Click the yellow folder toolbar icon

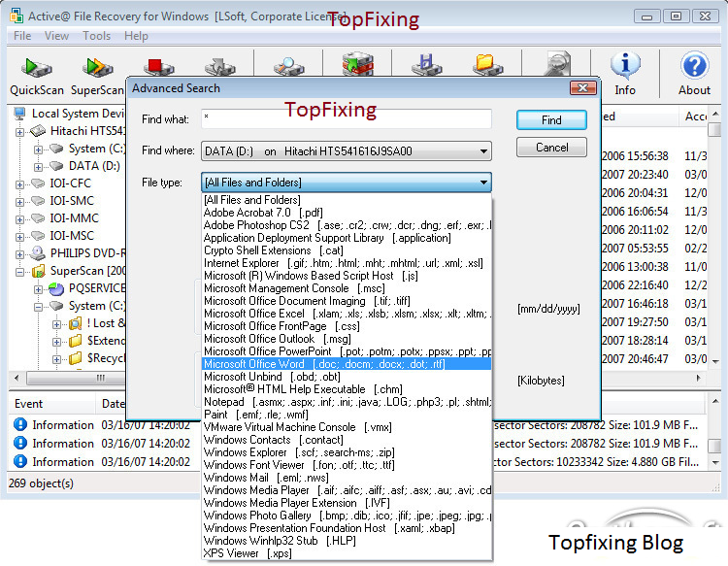pos(487,64)
